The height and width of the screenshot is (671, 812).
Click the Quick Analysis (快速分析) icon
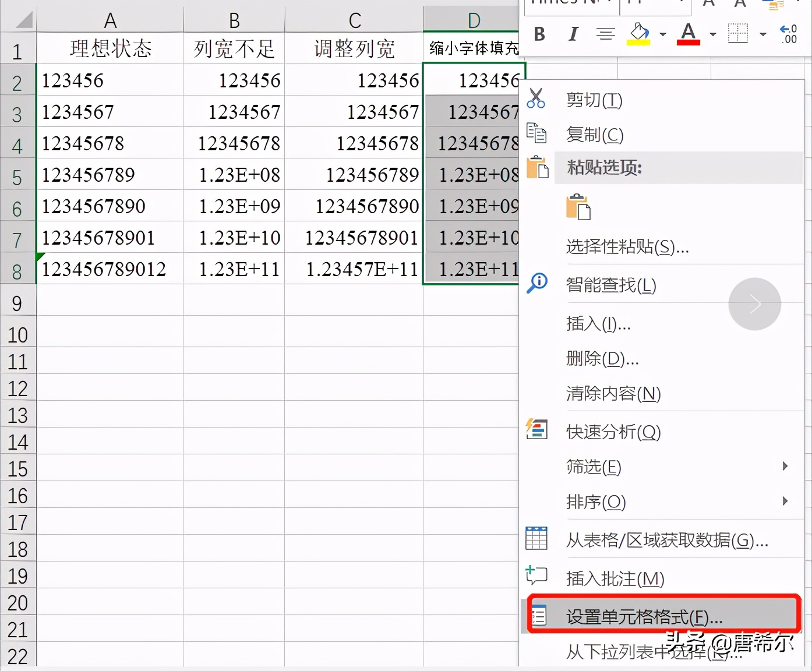pos(536,430)
